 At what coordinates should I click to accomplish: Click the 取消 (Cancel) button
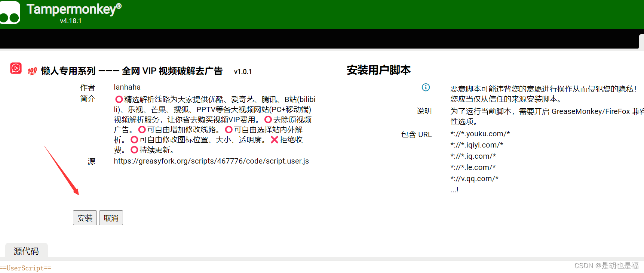pos(111,218)
